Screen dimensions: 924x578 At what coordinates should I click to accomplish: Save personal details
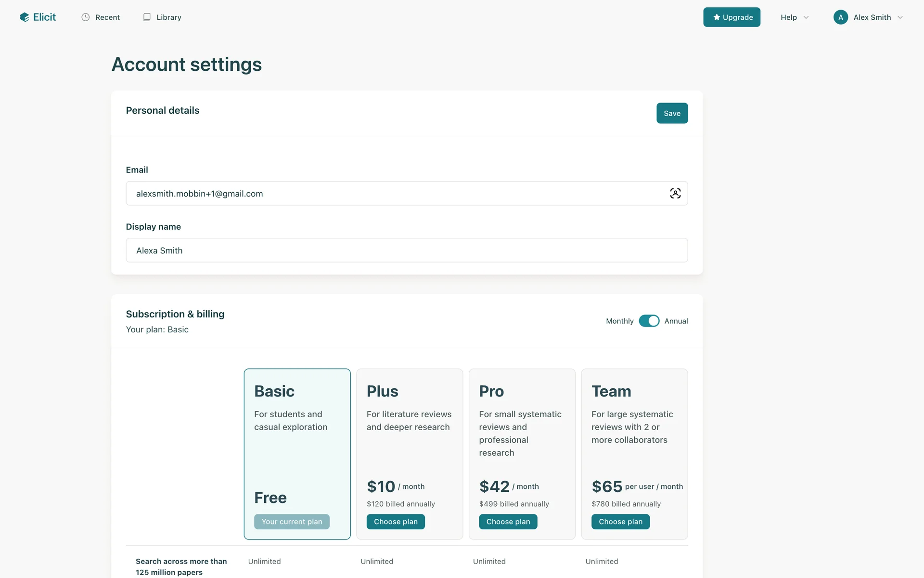[672, 113]
